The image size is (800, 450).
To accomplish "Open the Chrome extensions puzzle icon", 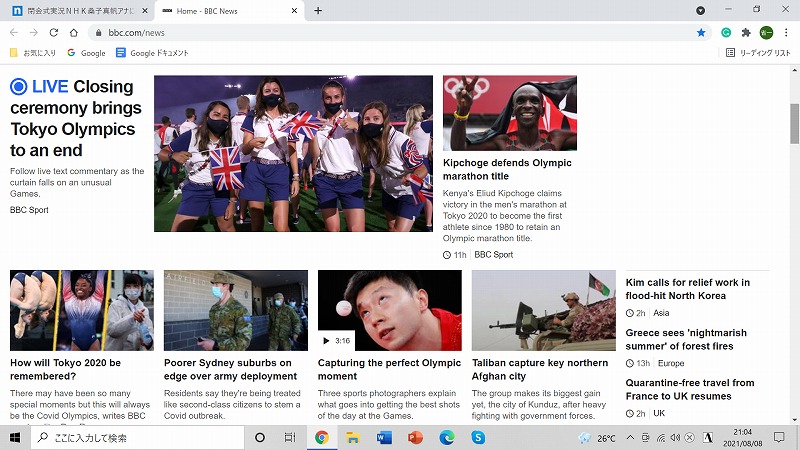I will (x=746, y=32).
